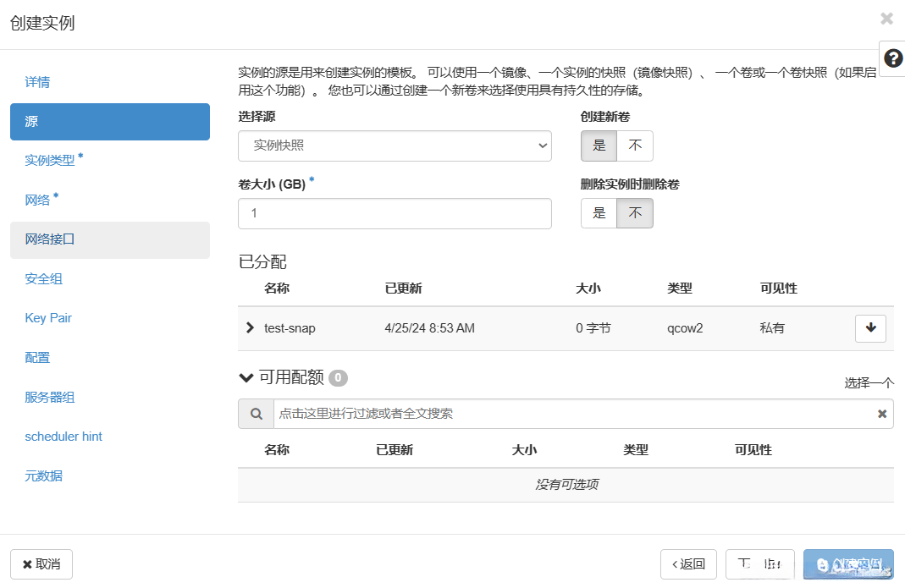Viewport: 905px width, 588px height.
Task: Set 创建新卷 to 是
Action: [x=599, y=146]
